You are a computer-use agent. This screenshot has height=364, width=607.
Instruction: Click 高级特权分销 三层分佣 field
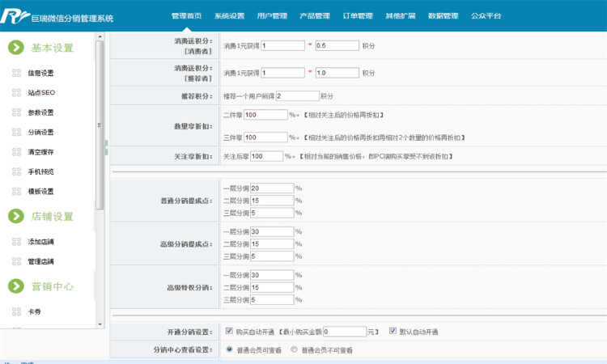(272, 299)
